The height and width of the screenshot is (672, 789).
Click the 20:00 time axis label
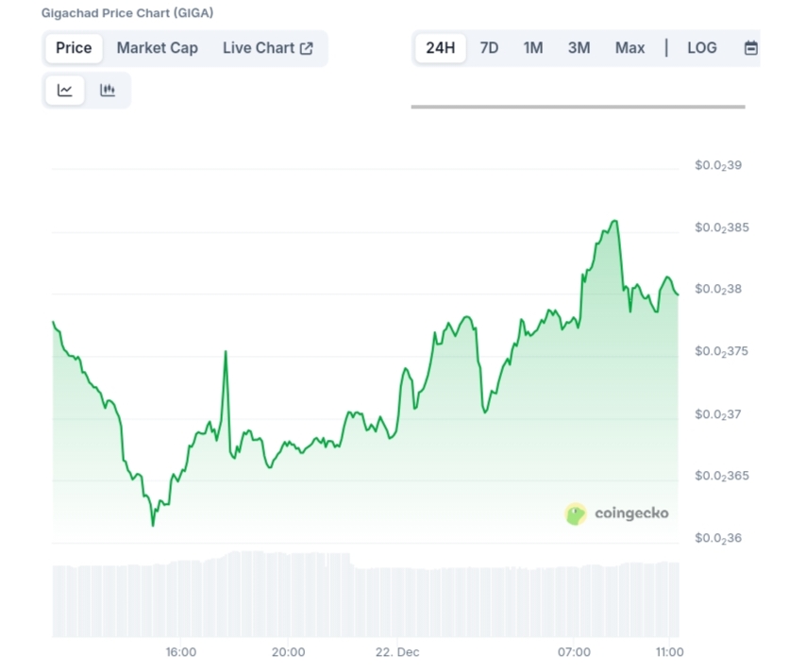(x=289, y=652)
